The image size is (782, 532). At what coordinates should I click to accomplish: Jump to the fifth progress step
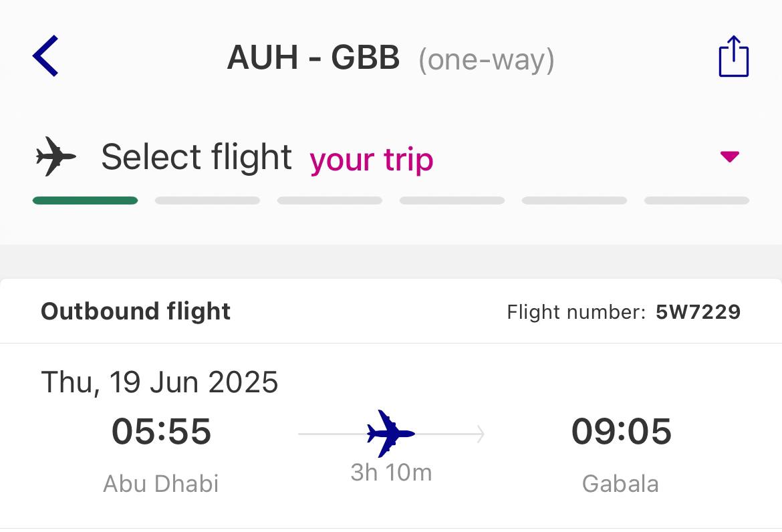point(574,201)
